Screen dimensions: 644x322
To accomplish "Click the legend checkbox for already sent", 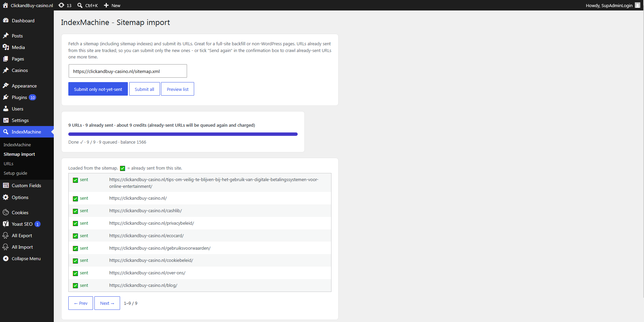I will [x=122, y=168].
